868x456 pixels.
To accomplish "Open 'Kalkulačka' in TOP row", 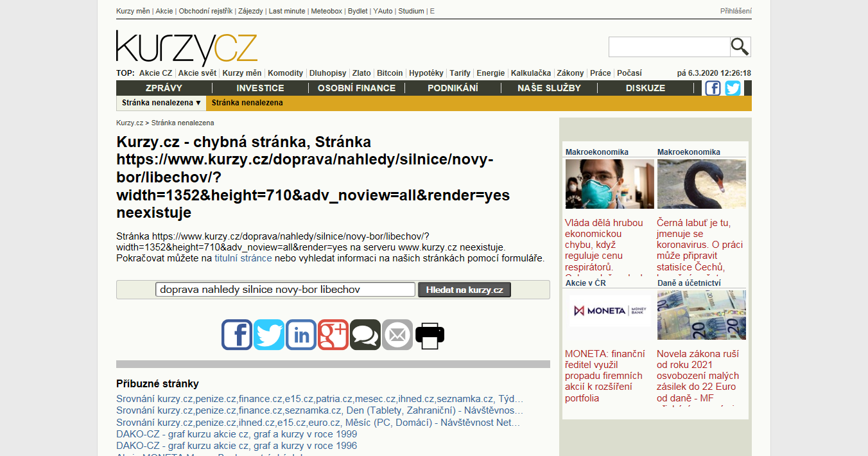I will pos(531,73).
